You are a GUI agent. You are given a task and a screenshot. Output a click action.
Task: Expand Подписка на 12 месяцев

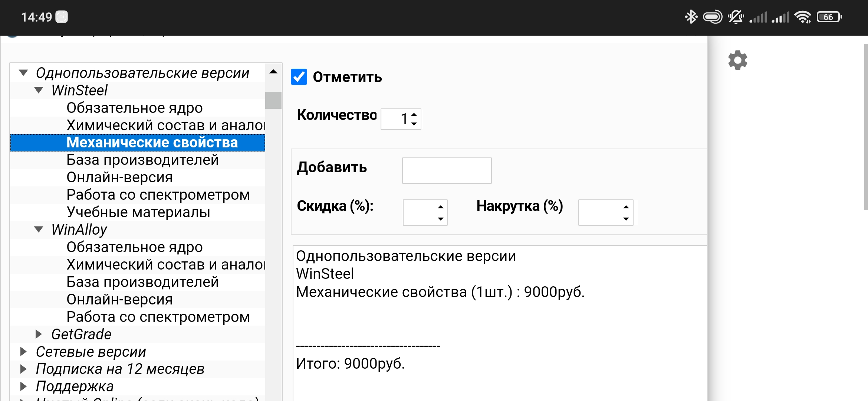click(x=23, y=369)
